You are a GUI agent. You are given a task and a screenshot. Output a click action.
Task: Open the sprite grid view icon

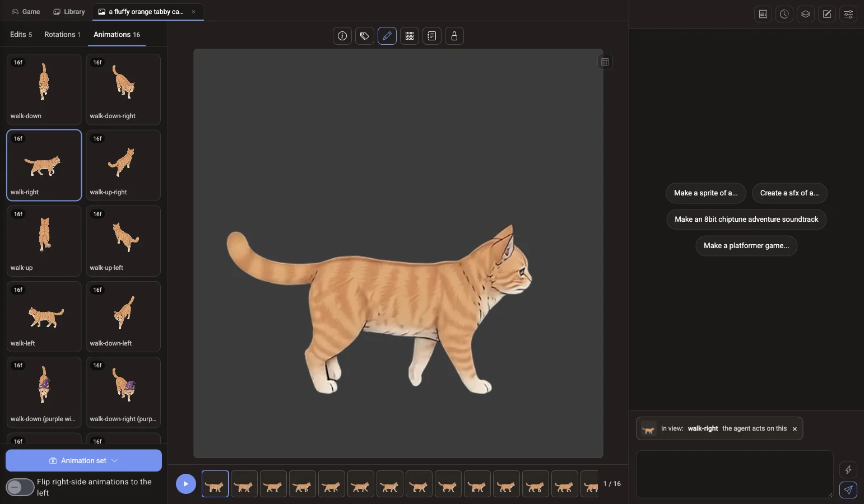pos(410,36)
